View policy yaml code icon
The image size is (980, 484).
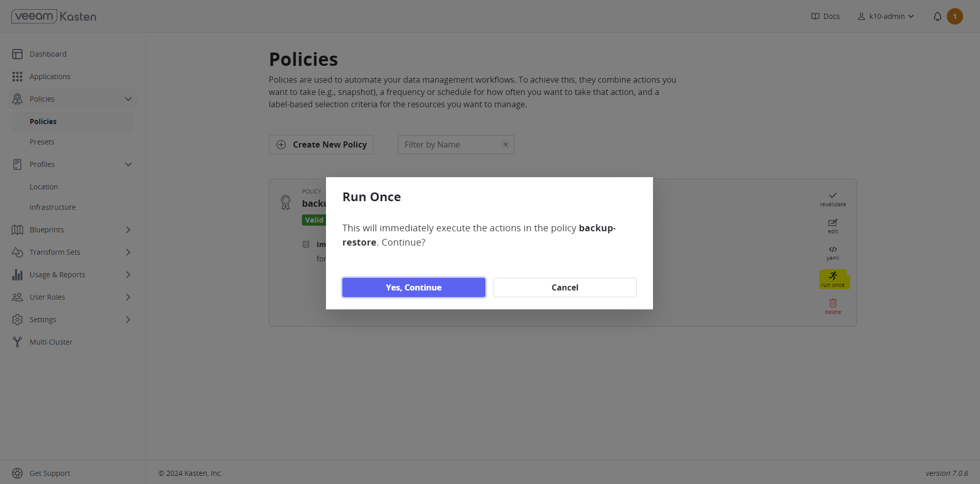click(x=833, y=250)
